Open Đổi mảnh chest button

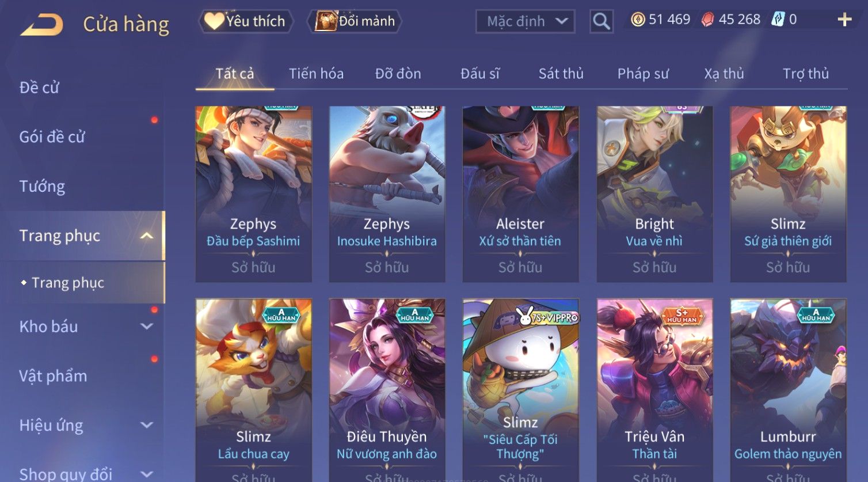click(x=355, y=21)
